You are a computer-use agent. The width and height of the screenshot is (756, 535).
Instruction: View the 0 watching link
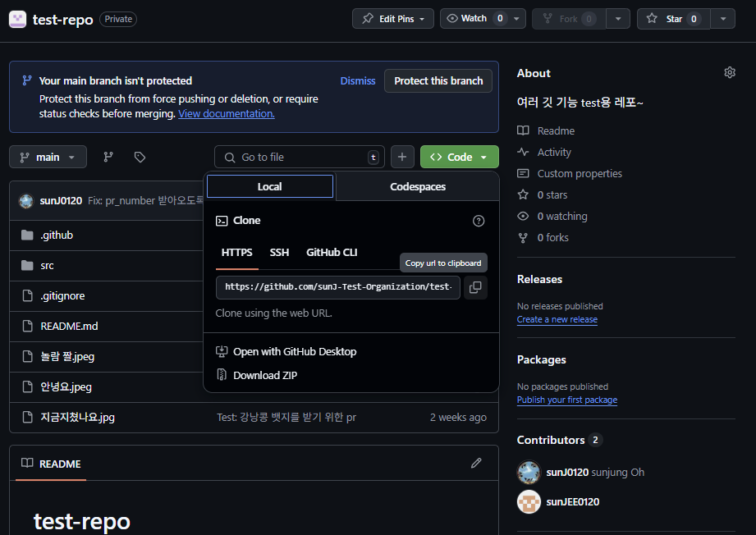[562, 217]
